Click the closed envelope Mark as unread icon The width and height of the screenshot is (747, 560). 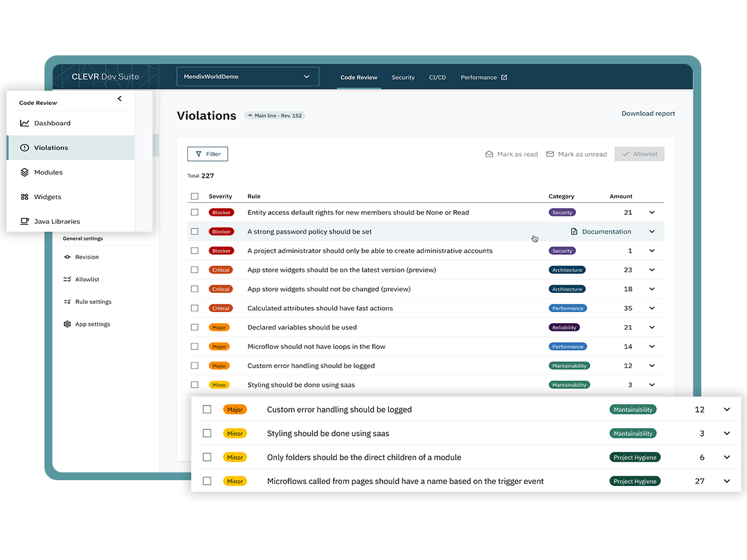point(550,154)
